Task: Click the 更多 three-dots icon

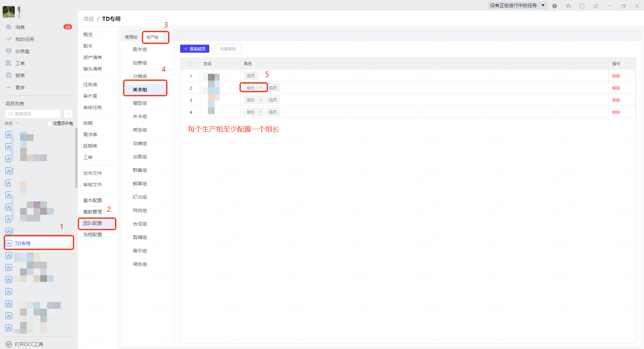Action: 9,88
